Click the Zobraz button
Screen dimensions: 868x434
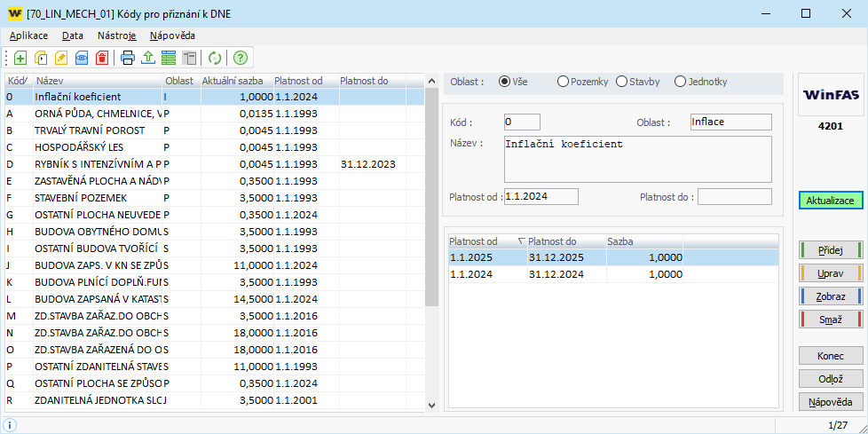click(831, 296)
